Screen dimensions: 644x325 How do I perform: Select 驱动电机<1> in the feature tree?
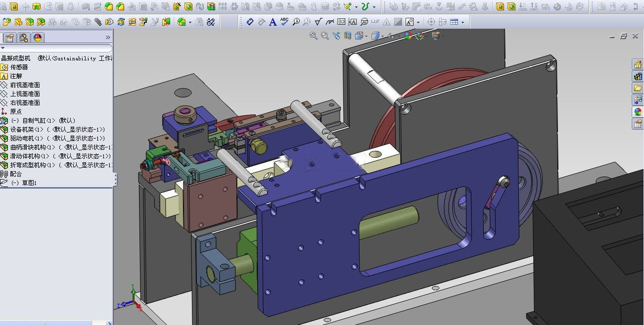click(27, 139)
